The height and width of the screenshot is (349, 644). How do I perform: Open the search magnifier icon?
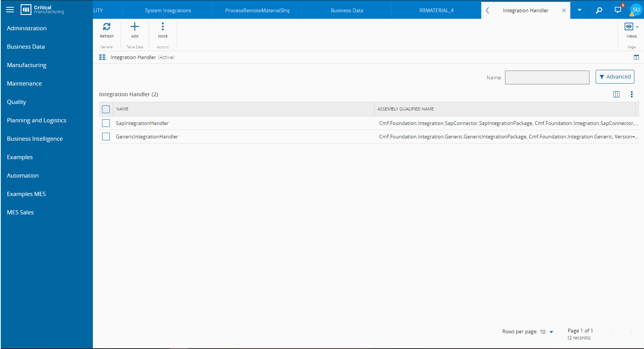click(x=599, y=10)
